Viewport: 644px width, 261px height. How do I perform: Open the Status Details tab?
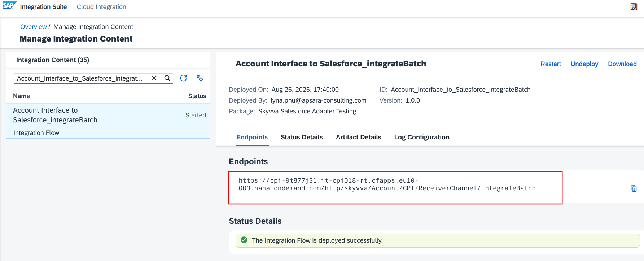coord(302,137)
